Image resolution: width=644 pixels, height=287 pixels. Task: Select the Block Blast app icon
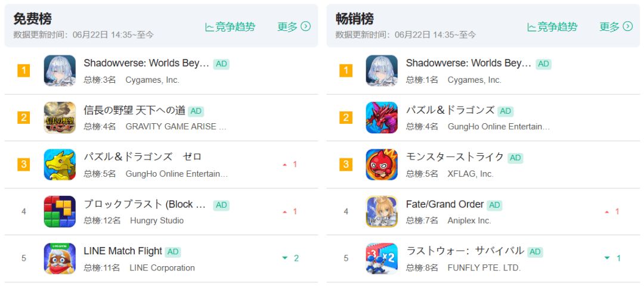coord(60,211)
